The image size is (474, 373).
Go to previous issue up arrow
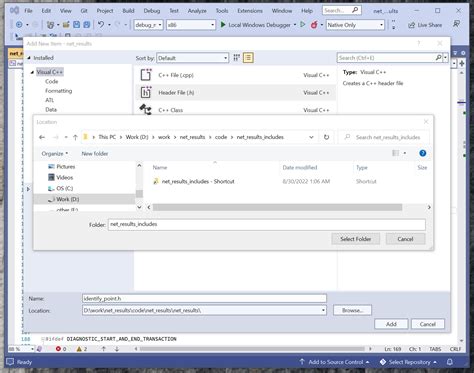click(104, 349)
